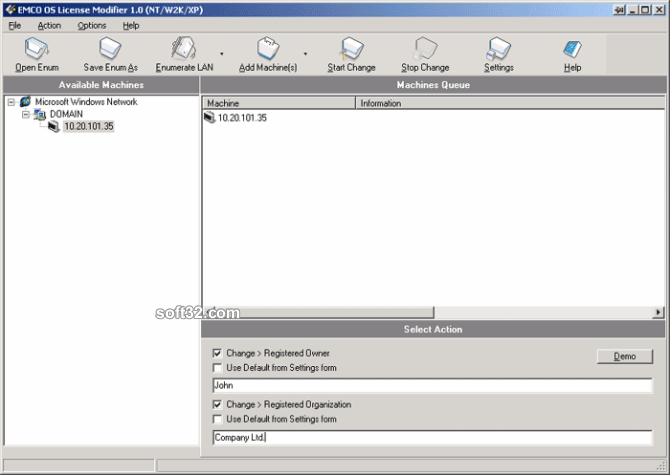Maximize the EMCO OS License Modifier window
The height and width of the screenshot is (475, 670).
(x=645, y=9)
